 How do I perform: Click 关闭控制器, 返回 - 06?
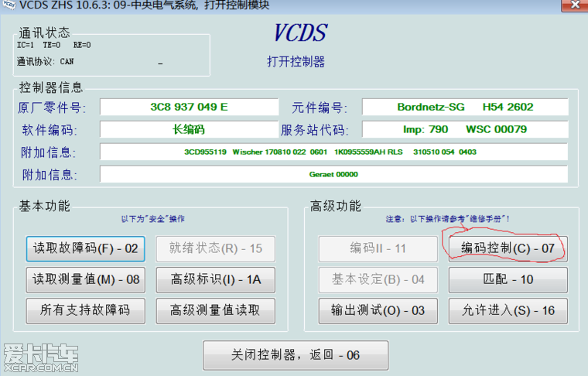(x=296, y=355)
